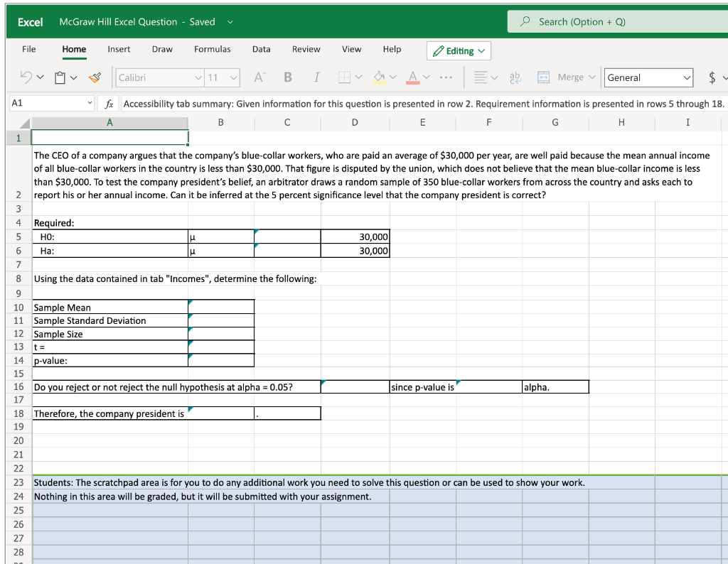The height and width of the screenshot is (564, 728).
Task: Select the Format Painter brush
Action: click(95, 77)
